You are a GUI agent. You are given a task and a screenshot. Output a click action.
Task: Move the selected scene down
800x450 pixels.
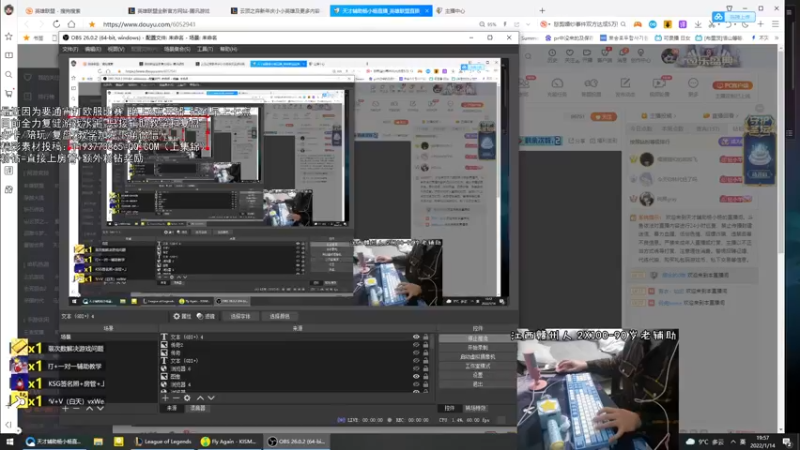click(x=101, y=409)
